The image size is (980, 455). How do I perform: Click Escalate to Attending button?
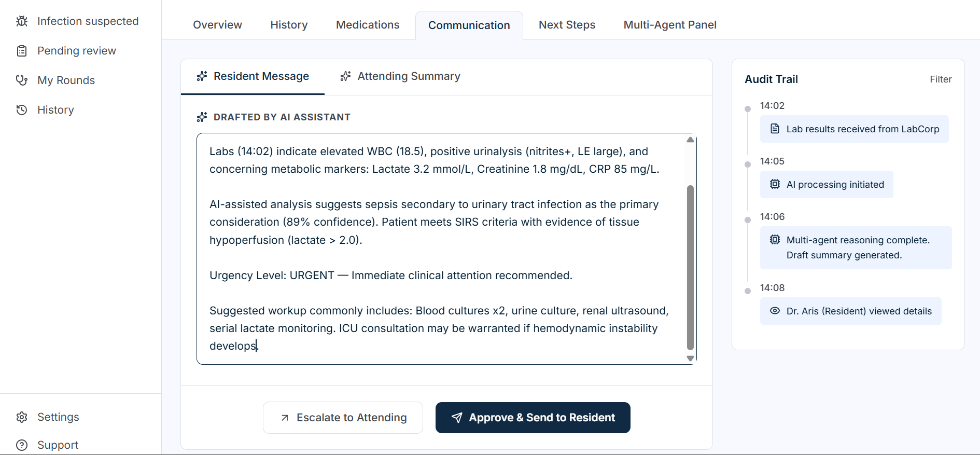343,418
